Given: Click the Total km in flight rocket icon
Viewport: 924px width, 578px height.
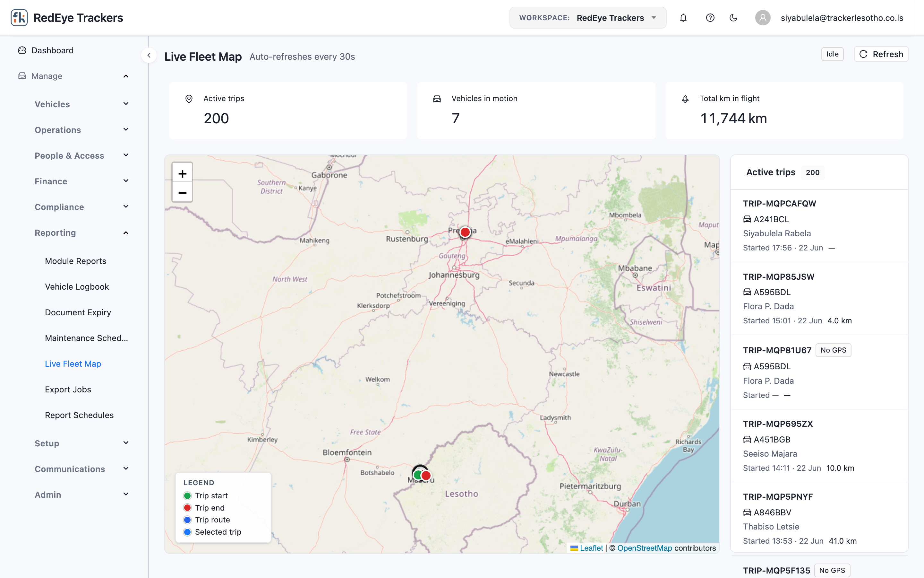Looking at the screenshot, I should pos(685,99).
